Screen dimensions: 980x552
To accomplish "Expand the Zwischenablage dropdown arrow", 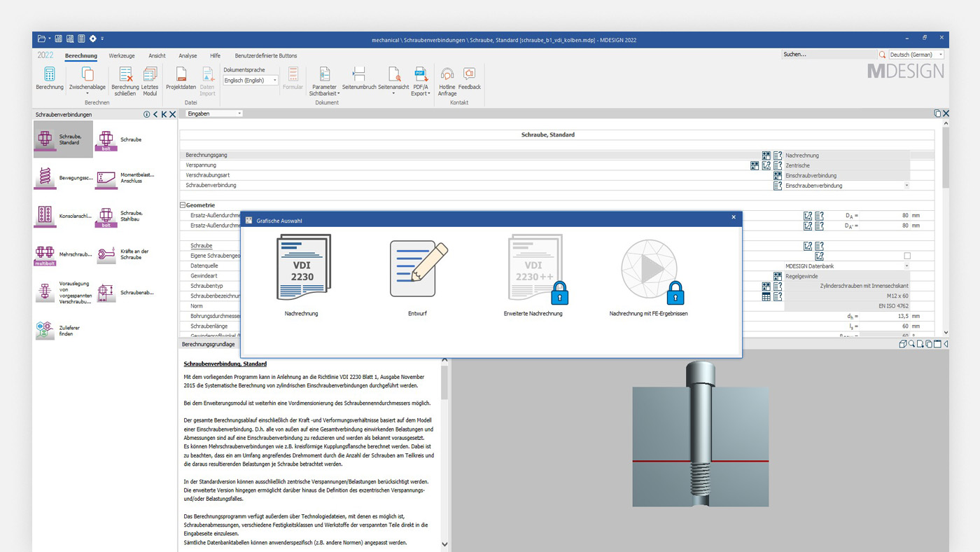I will 87,94.
